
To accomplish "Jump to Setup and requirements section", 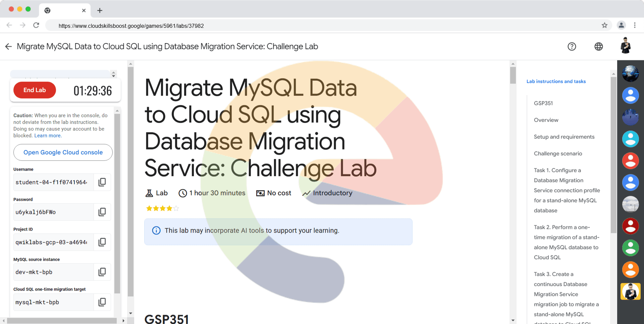I will point(564,137).
